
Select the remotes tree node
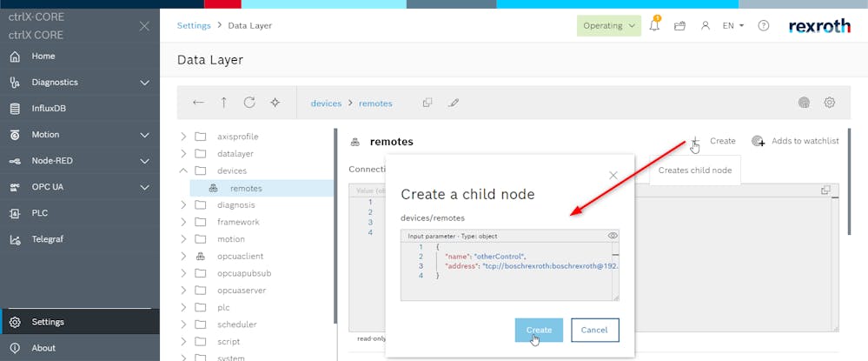coord(262,189)
